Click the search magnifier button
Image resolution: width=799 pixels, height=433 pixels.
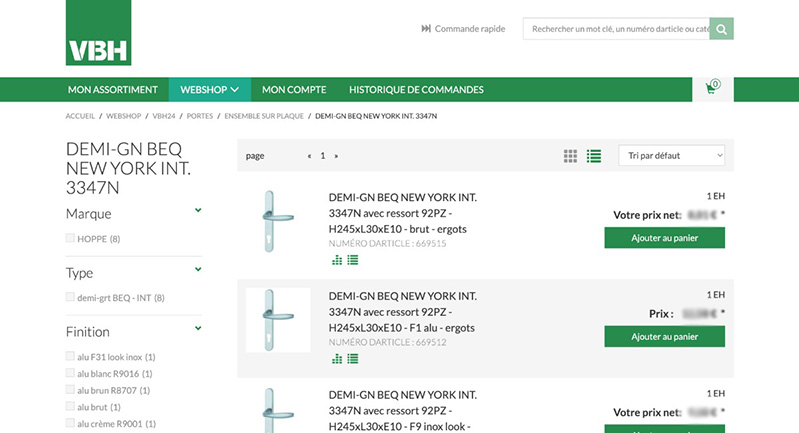pos(722,29)
